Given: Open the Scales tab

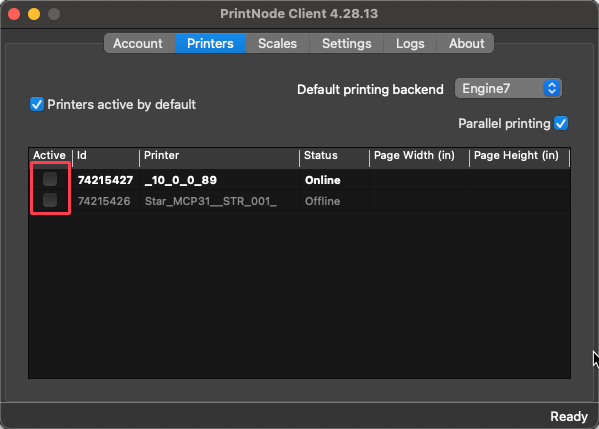Looking at the screenshot, I should [277, 43].
